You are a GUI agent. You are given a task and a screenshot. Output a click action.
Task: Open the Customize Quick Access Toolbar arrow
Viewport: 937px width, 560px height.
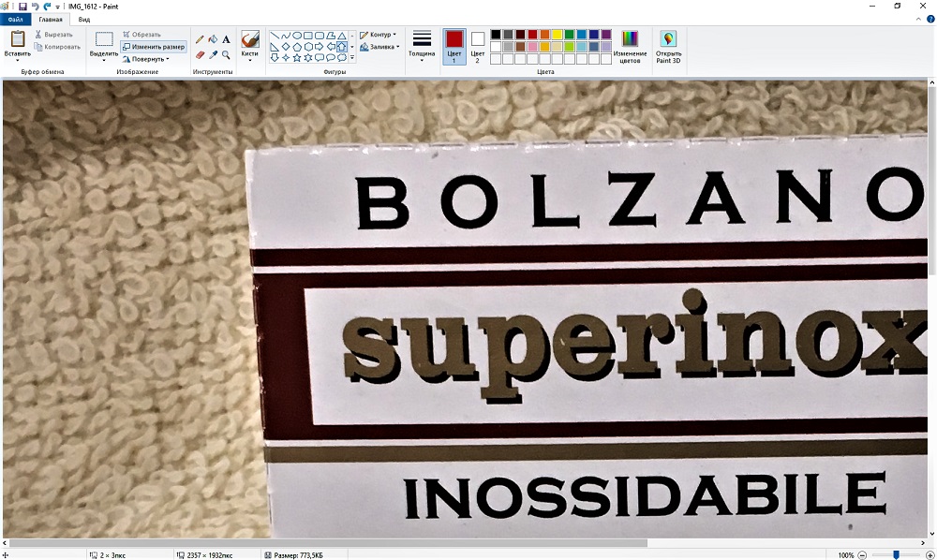point(57,7)
